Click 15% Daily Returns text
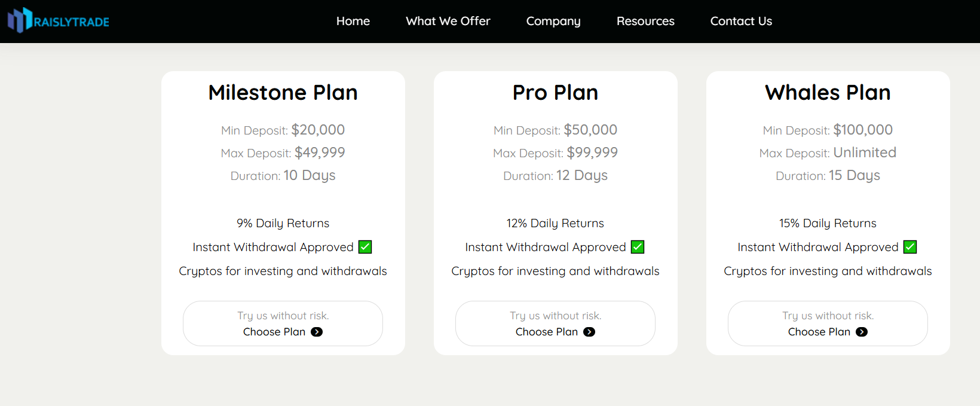The image size is (980, 406). (828, 223)
